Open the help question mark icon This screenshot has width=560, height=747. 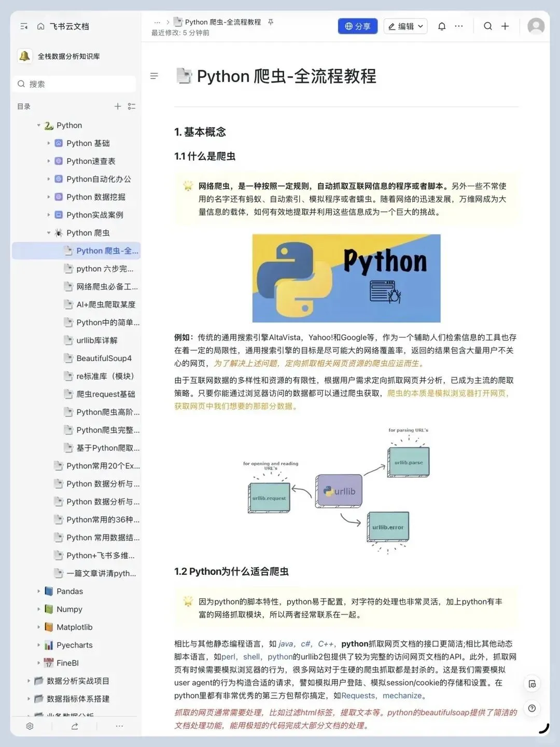(x=532, y=708)
